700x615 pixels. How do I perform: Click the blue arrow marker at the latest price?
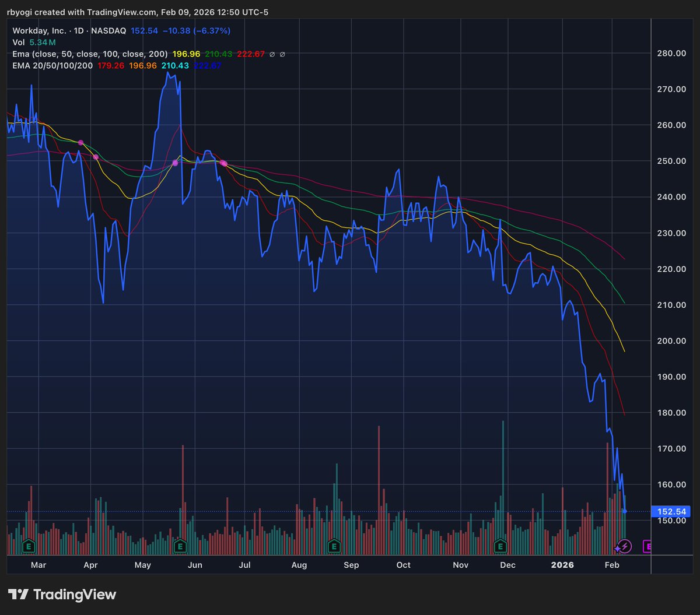(625, 512)
